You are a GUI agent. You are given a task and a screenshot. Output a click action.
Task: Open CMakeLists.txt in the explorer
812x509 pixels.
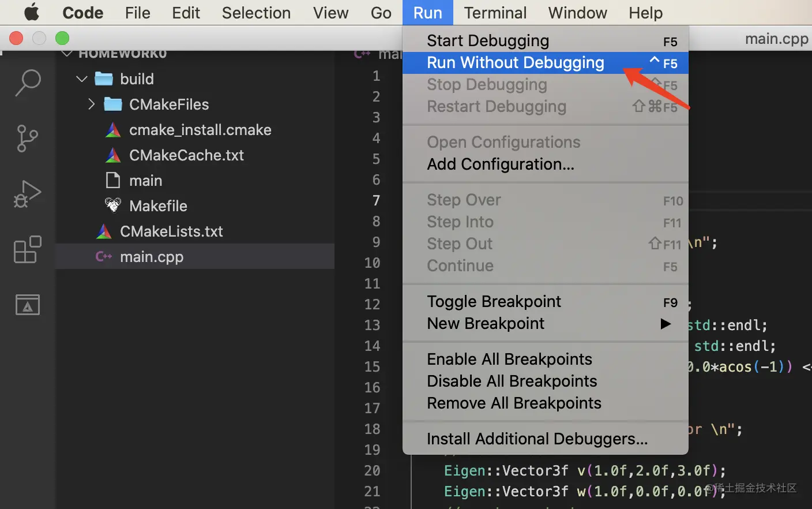pos(171,231)
